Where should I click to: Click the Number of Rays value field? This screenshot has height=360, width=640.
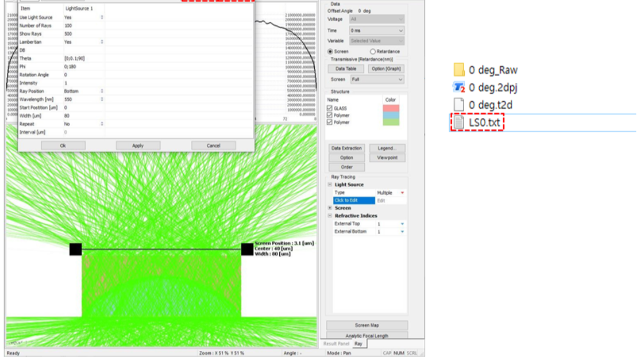pos(84,26)
